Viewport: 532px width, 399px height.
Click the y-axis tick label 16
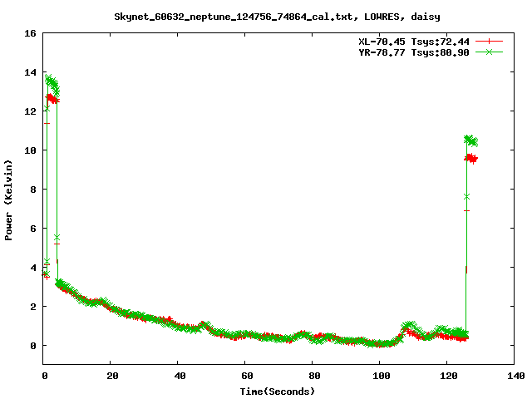30,33
